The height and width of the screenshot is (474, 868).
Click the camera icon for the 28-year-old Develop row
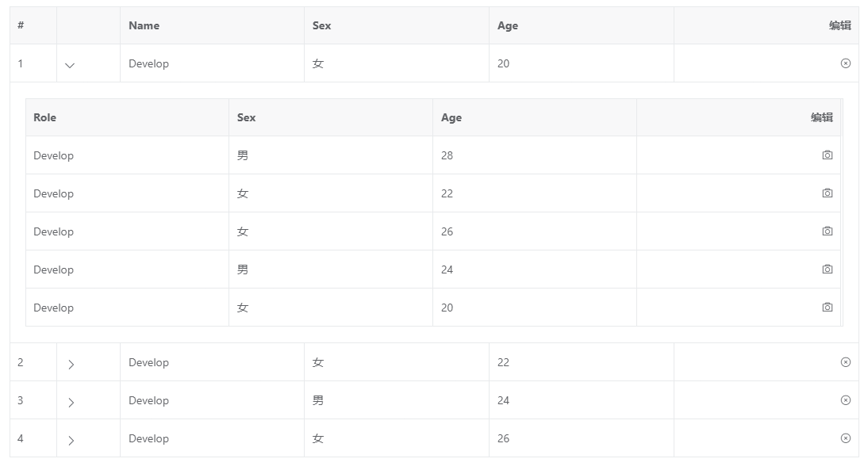tap(828, 155)
